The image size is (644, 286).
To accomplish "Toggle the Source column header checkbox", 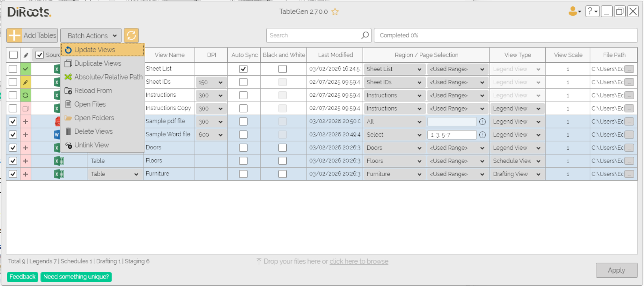I will click(40, 55).
